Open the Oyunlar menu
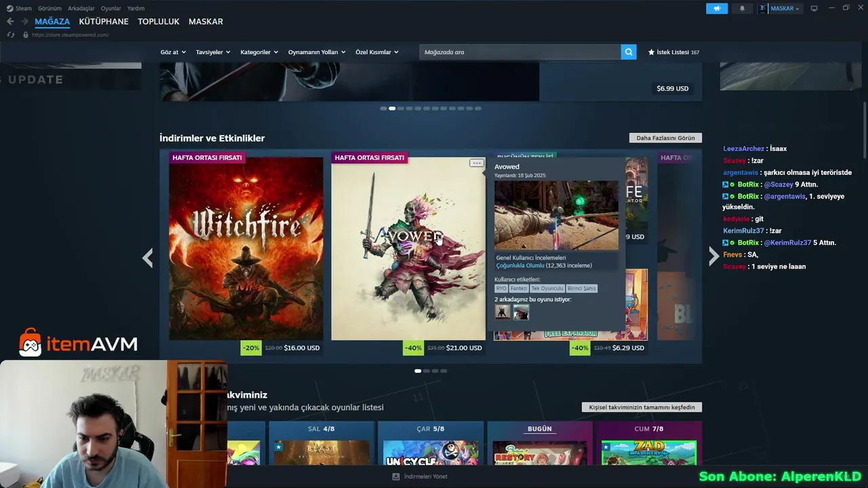Viewport: 868px width, 488px height. pyautogui.click(x=111, y=8)
